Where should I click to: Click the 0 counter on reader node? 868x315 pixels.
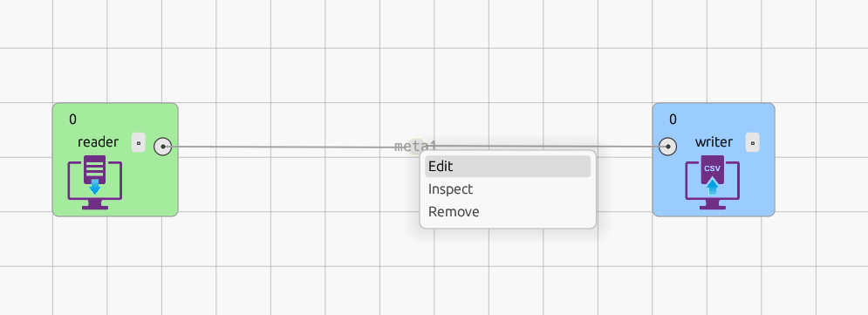coord(72,119)
